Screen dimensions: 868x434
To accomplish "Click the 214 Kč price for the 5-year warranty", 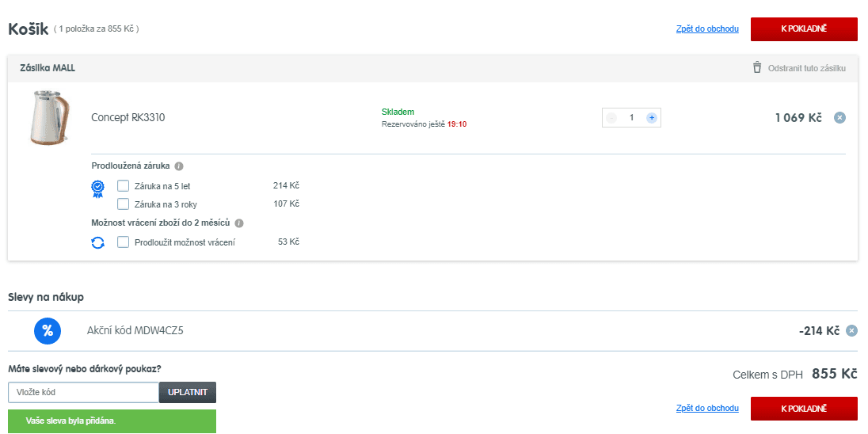I will (286, 185).
